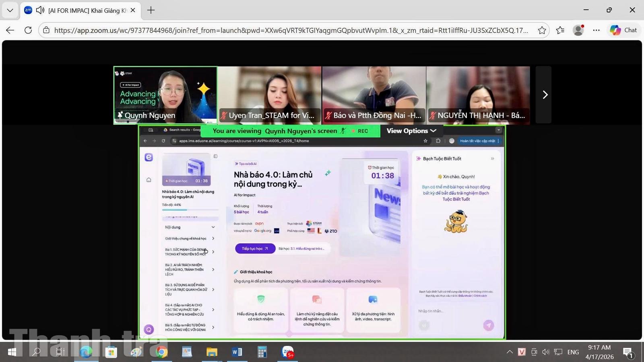This screenshot has width=644, height=362.
Task: Click the browser refresh icon
Action: 28,30
